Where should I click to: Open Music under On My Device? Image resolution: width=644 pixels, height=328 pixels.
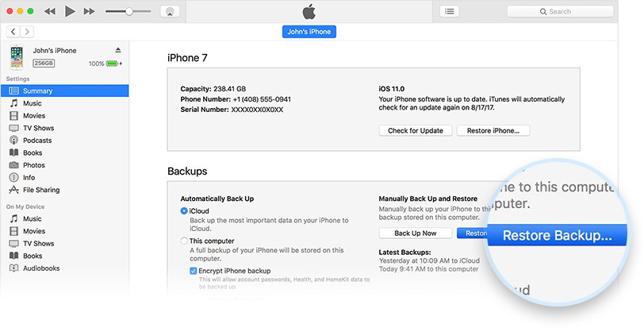pos(64,218)
